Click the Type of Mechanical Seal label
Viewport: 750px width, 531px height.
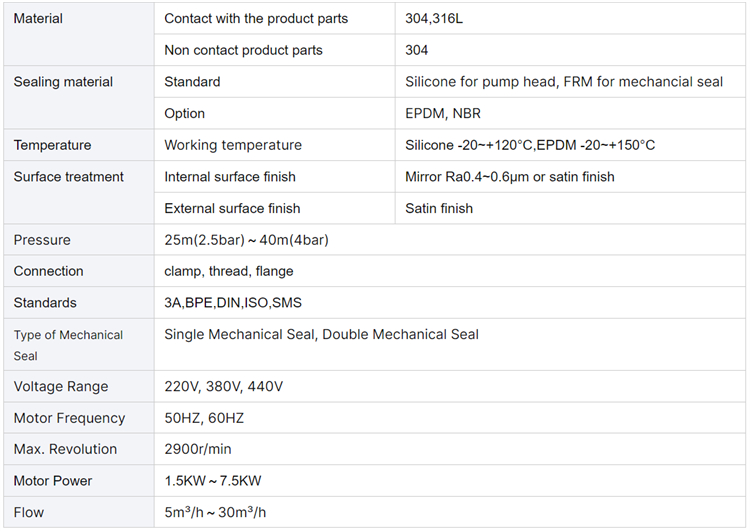[x=68, y=345]
